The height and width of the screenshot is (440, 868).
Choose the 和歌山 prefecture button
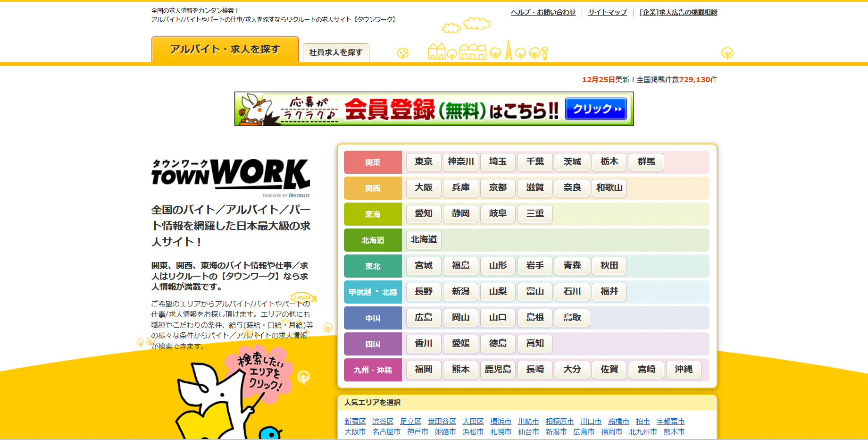tap(609, 188)
